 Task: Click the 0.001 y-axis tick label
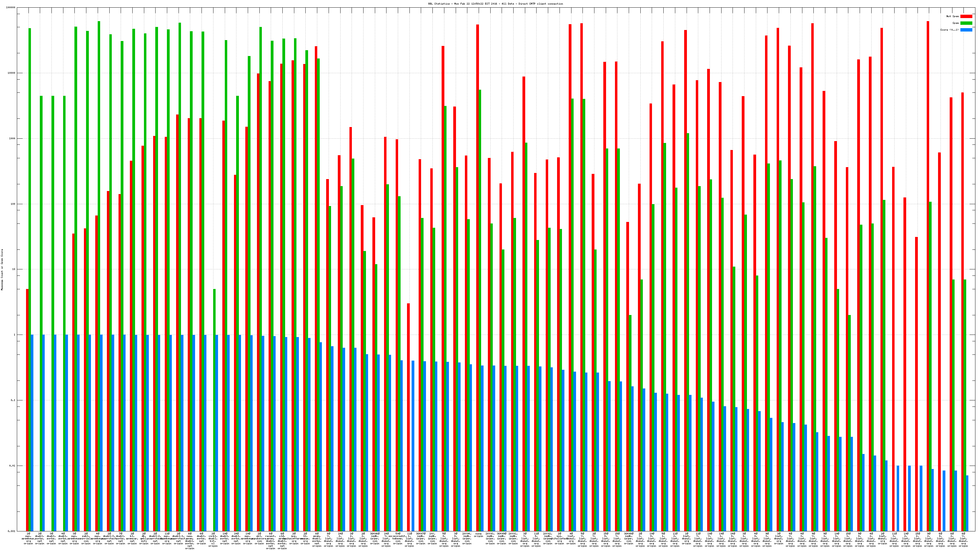[x=12, y=531]
